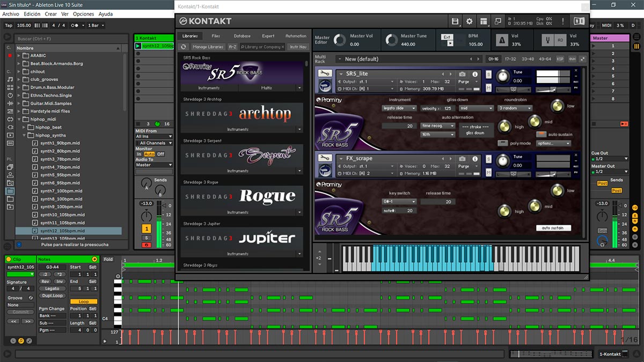Open Ableton Opciones menu
Image resolution: width=644 pixels, height=362 pixels.
[x=83, y=14]
